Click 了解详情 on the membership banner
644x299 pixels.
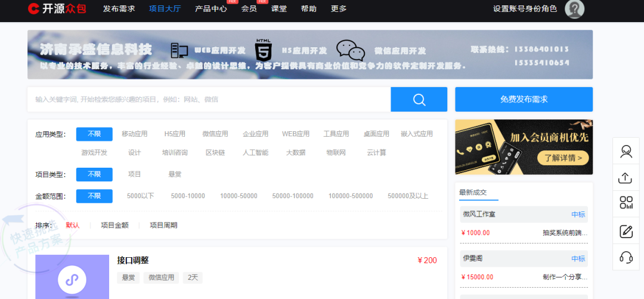[563, 158]
